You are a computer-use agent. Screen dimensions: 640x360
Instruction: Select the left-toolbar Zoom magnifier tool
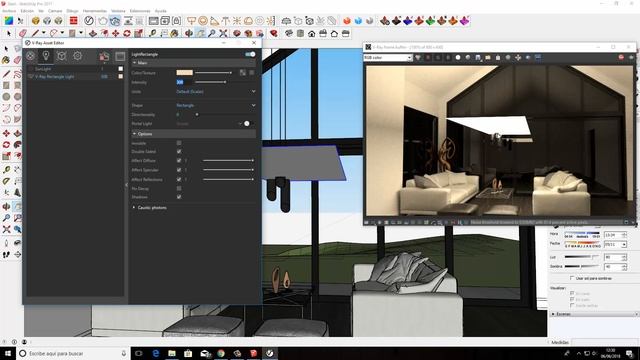point(6,218)
